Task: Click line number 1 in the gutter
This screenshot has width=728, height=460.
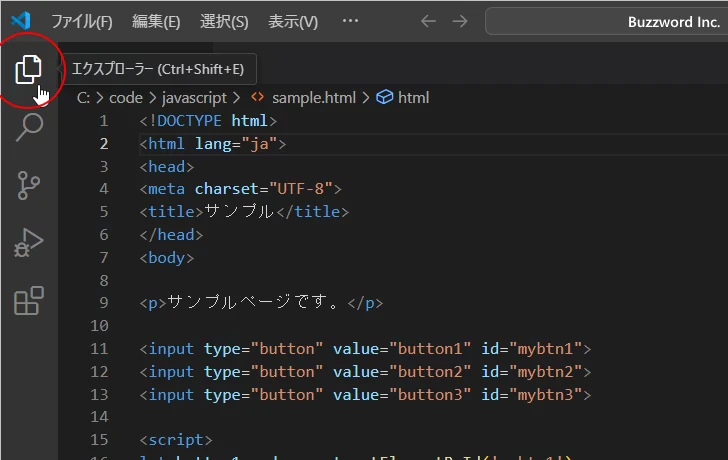Action: (x=104, y=121)
